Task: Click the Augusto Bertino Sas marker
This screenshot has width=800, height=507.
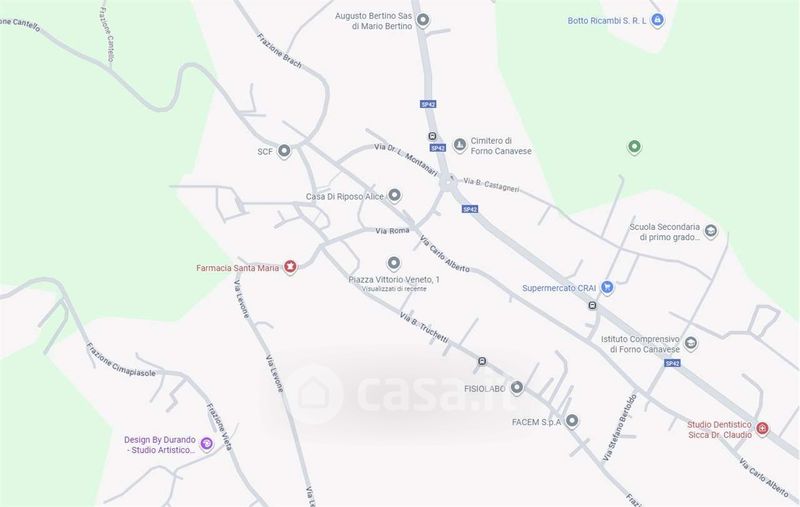Action: tap(422, 20)
